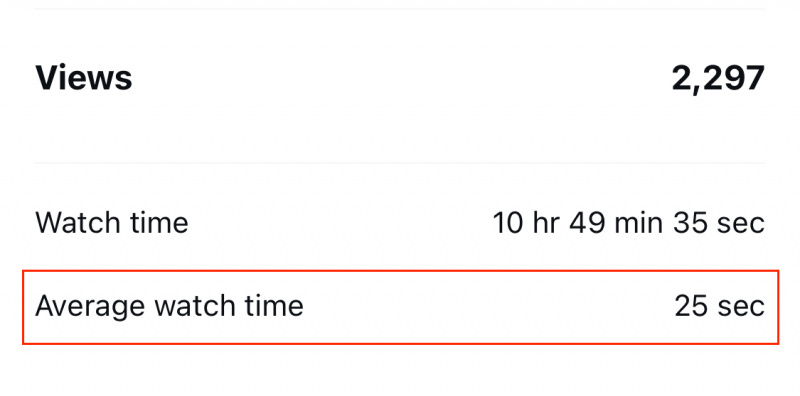Click the 10 hr portion of watch time
Screen dimensions: 800x396
[527, 222]
